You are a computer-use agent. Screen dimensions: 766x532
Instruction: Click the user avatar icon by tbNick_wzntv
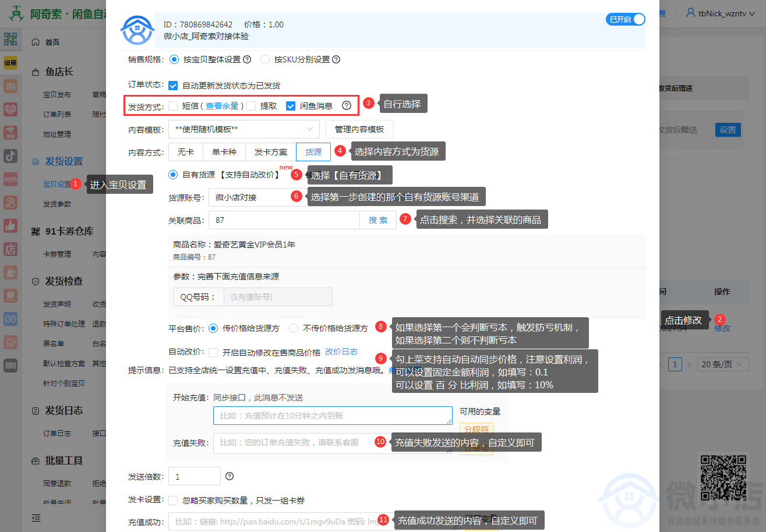click(691, 13)
